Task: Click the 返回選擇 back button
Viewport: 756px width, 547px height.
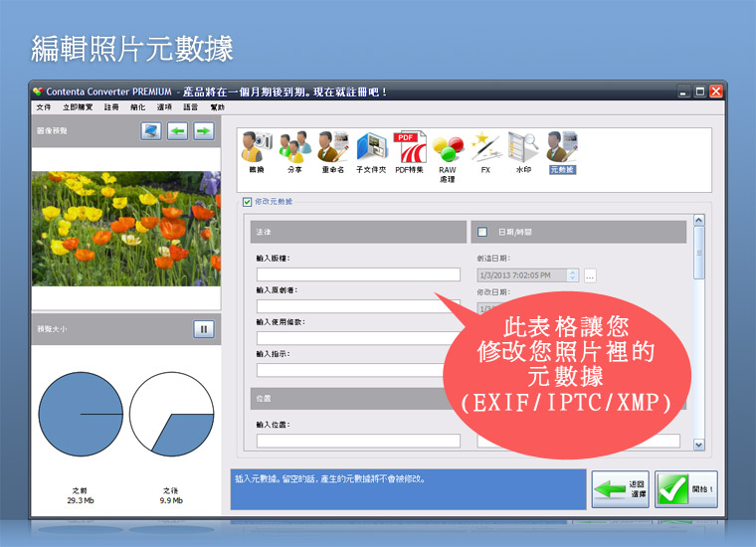Action: pos(621,489)
